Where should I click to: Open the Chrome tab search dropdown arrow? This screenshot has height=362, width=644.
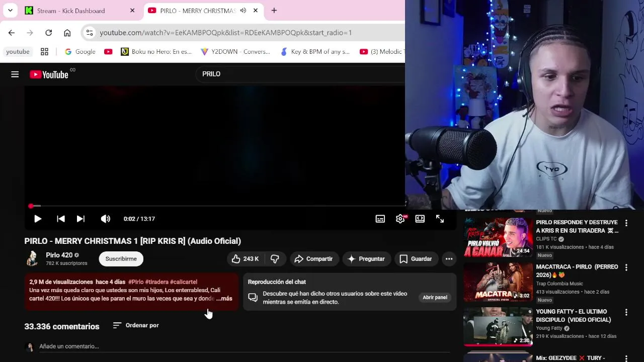tap(10, 11)
